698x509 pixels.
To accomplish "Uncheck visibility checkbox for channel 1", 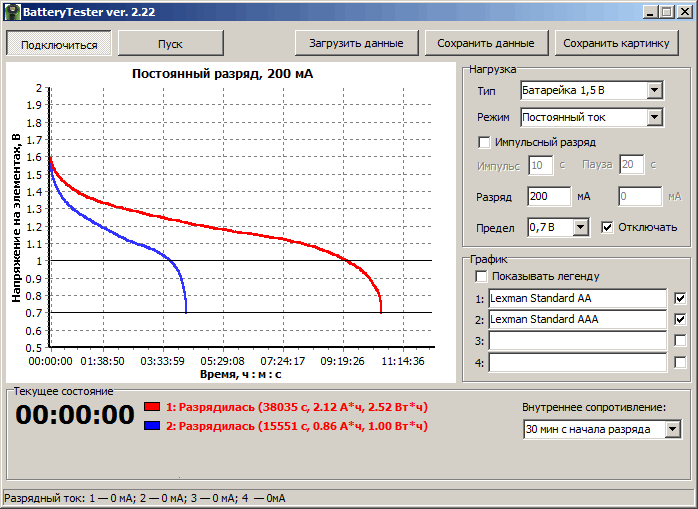I will pos(680,298).
